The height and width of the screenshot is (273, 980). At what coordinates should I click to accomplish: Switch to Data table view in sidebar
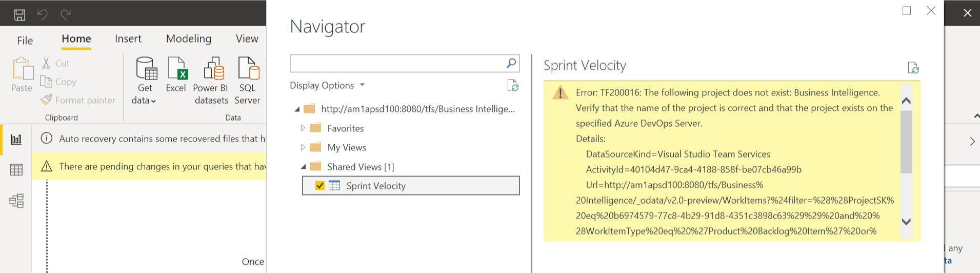point(16,170)
